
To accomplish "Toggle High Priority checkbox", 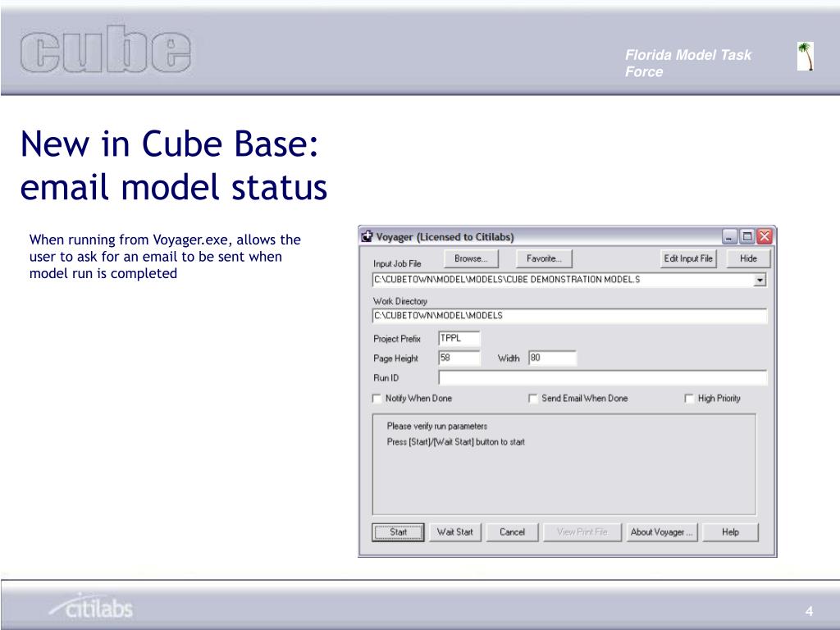I will pos(689,399).
